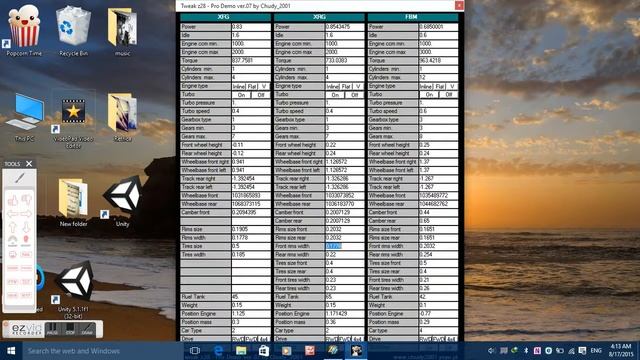
Task: Click XRG Front rims width highlighted field
Action: [x=345, y=246]
